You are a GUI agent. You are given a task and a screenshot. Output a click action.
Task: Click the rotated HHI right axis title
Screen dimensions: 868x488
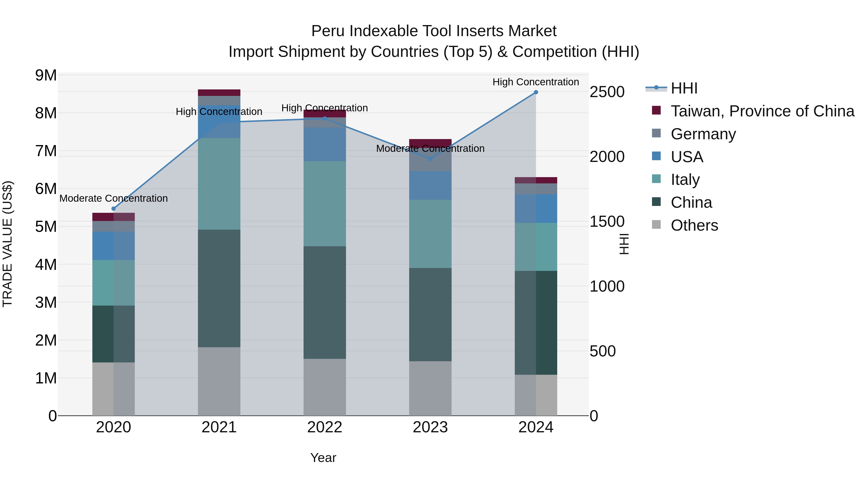624,244
